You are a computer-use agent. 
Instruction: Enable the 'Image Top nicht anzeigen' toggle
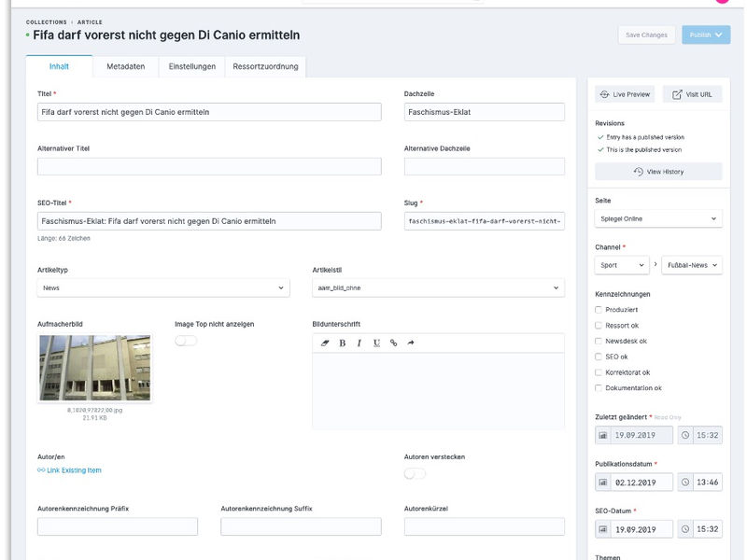(x=186, y=341)
